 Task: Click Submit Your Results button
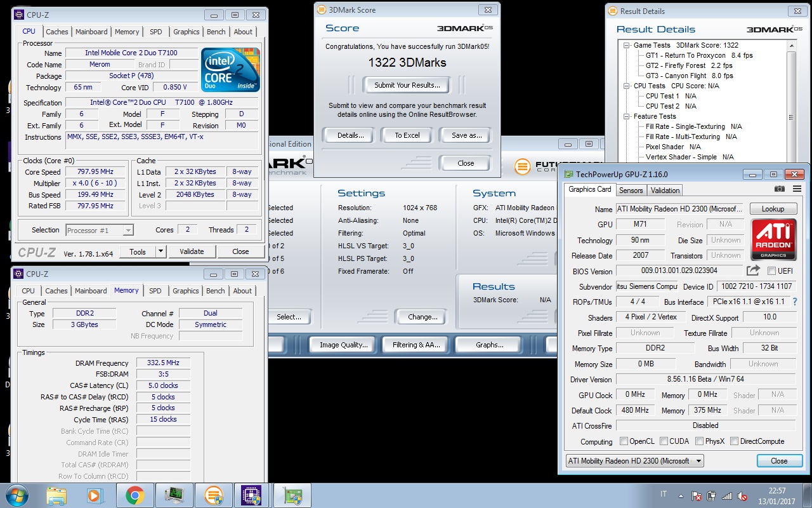407,85
